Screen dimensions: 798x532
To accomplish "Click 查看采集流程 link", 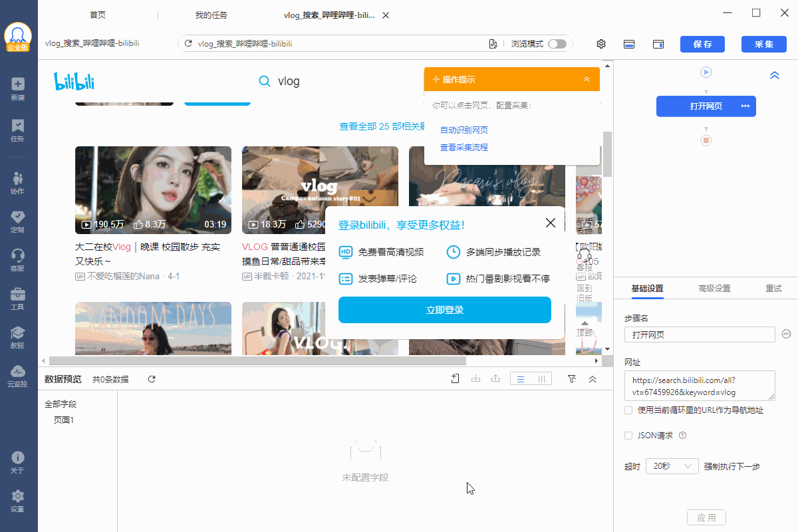I will point(464,147).
